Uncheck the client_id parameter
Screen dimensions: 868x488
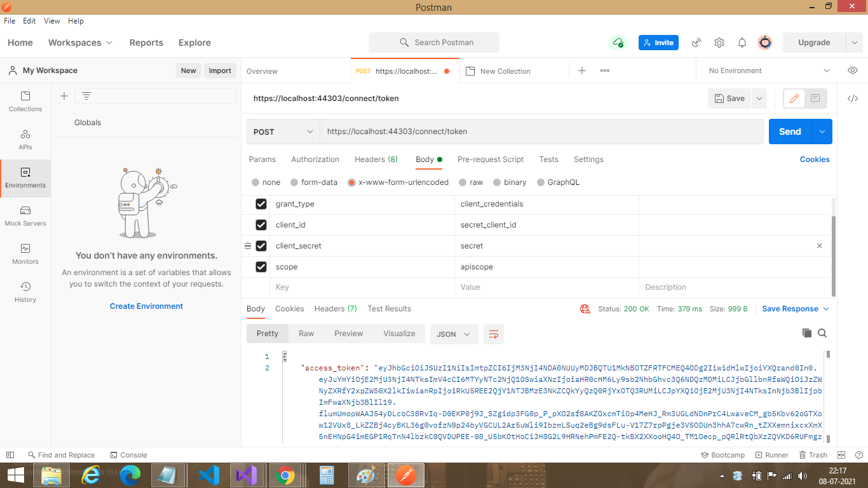(x=261, y=225)
